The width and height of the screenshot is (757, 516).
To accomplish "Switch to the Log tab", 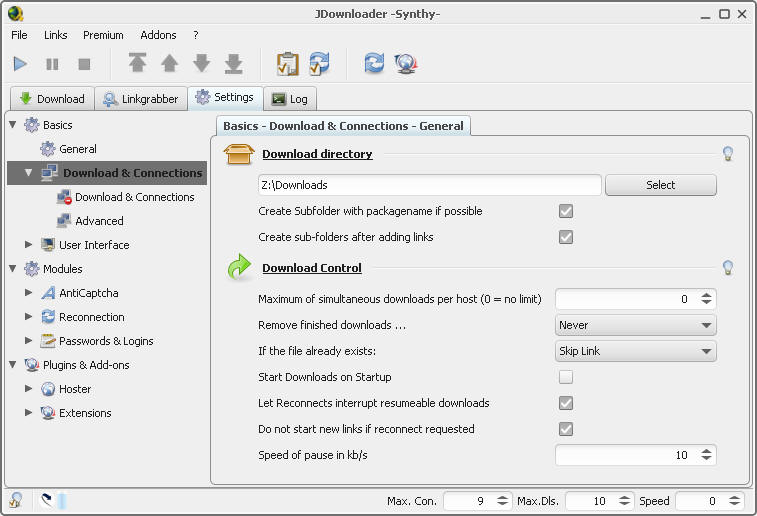I will tap(290, 99).
